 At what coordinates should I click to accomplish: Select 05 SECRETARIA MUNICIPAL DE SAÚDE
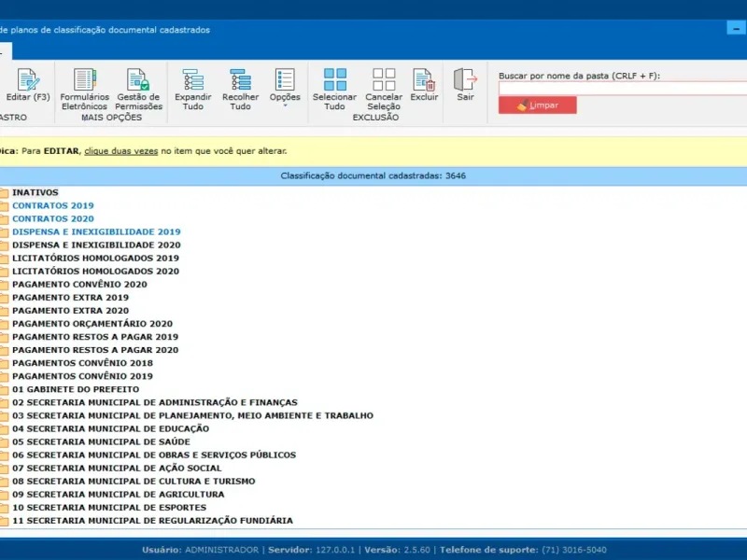[101, 441]
